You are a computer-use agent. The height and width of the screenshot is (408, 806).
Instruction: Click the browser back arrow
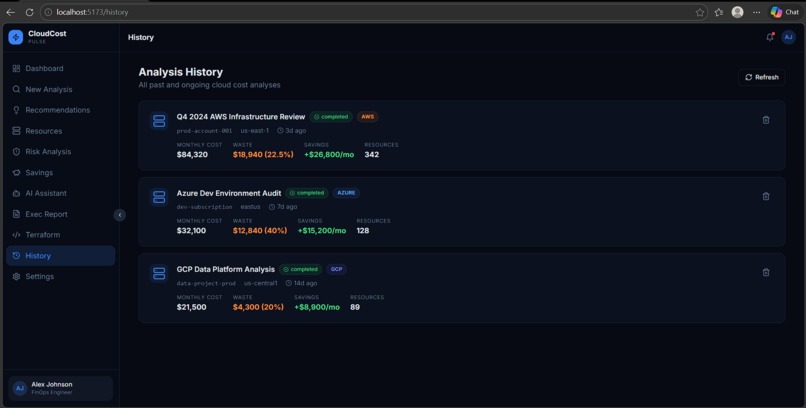[x=10, y=12]
